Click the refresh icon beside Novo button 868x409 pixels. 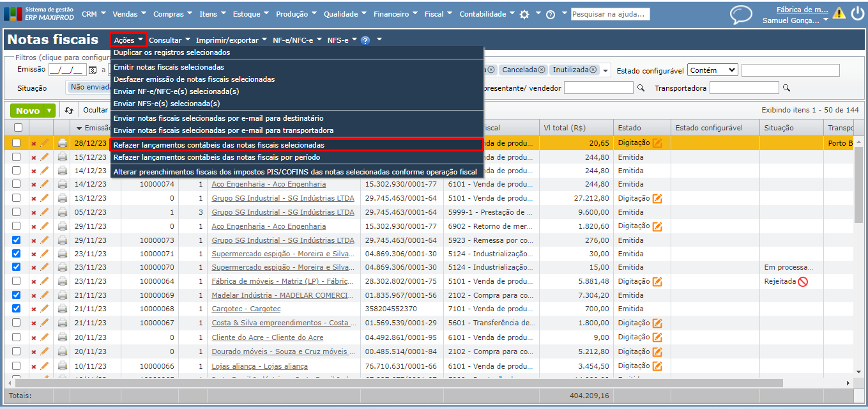click(x=70, y=111)
